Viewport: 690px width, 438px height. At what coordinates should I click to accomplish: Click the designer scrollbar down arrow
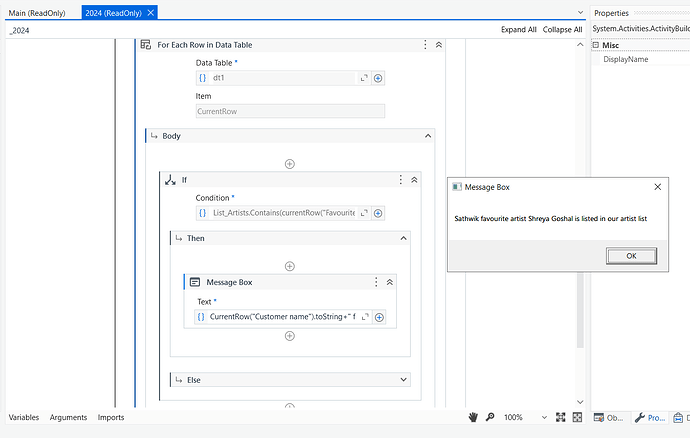[x=580, y=402]
